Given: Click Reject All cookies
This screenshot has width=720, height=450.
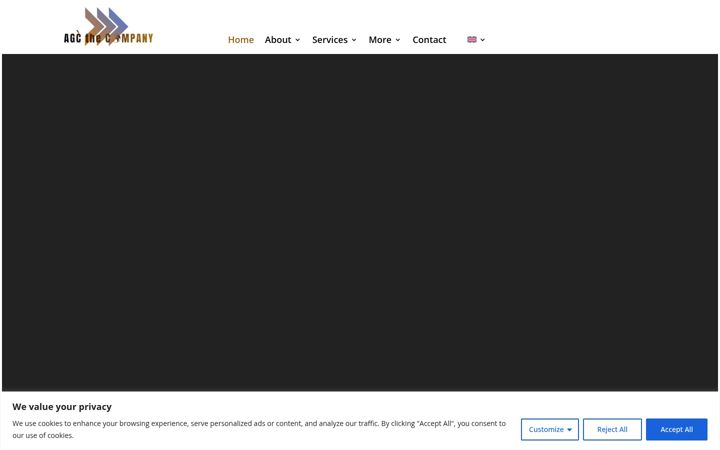Looking at the screenshot, I should tap(612, 429).
